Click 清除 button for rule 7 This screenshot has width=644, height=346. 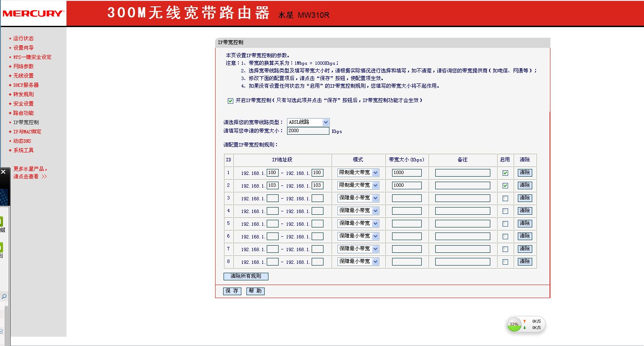525,249
